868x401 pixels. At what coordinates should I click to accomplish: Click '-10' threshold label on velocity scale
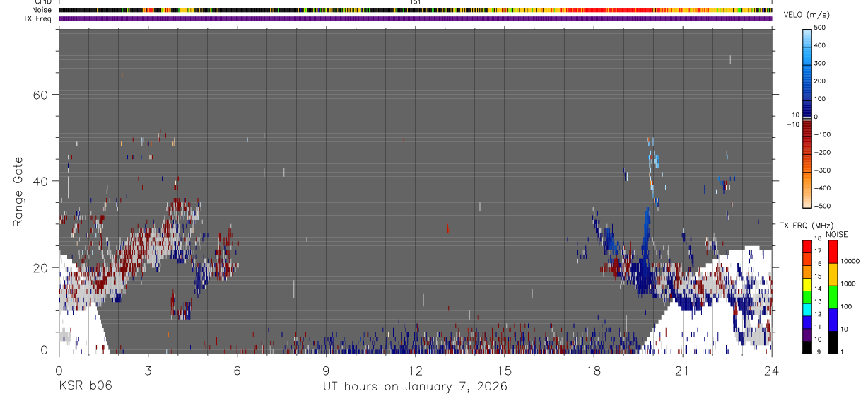pyautogui.click(x=793, y=124)
